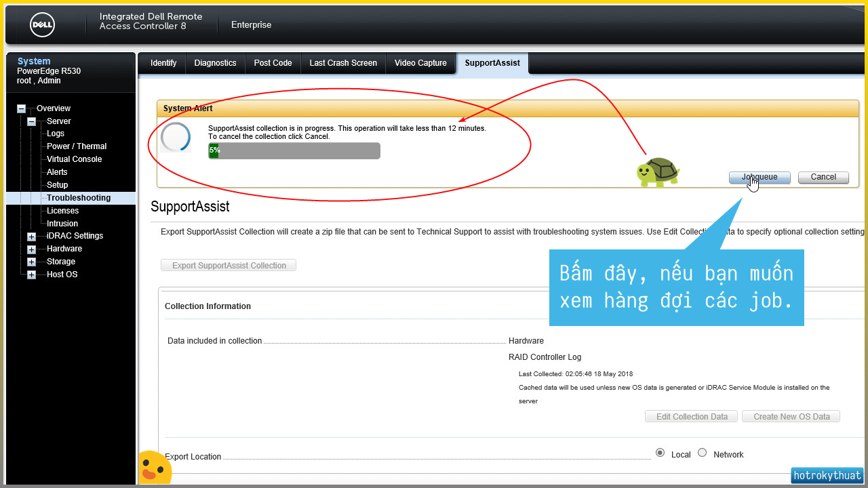The height and width of the screenshot is (488, 868).
Task: Click Export SupportAssist Collection button
Action: click(x=229, y=266)
